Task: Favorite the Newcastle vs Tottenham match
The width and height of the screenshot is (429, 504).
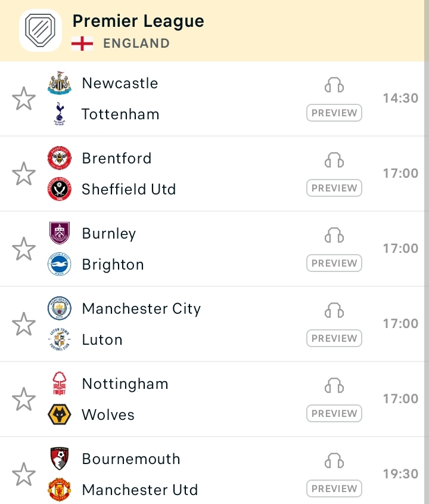Action: pyautogui.click(x=24, y=98)
